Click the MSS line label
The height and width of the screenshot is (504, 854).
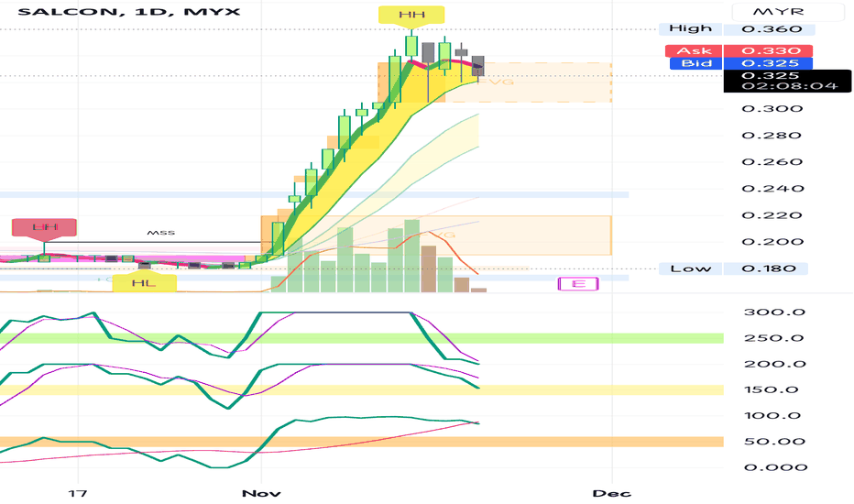click(x=160, y=233)
